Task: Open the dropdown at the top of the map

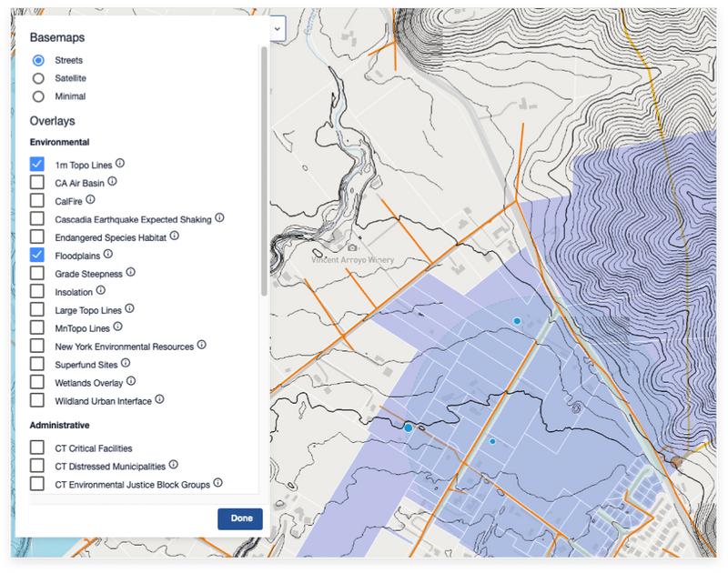Action: coord(276,28)
